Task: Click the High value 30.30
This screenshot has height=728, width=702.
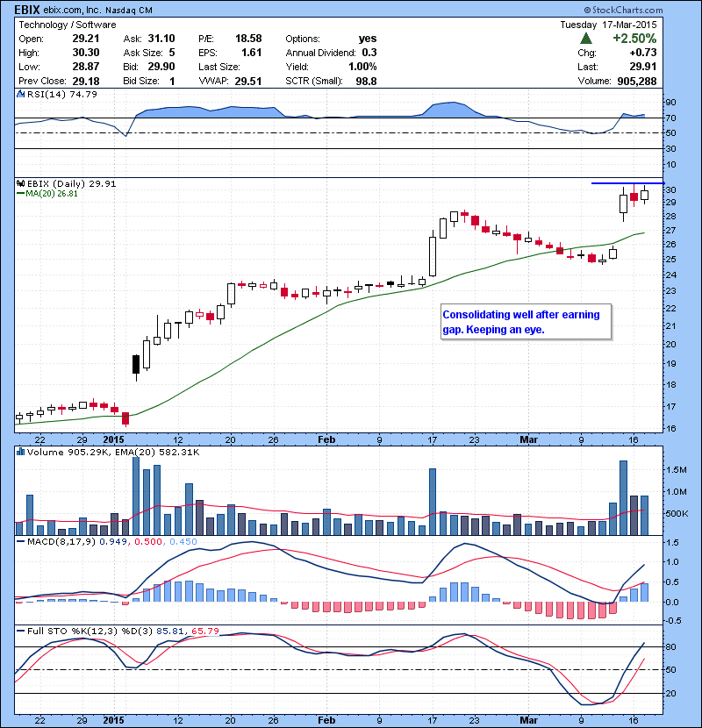Action: pyautogui.click(x=86, y=53)
